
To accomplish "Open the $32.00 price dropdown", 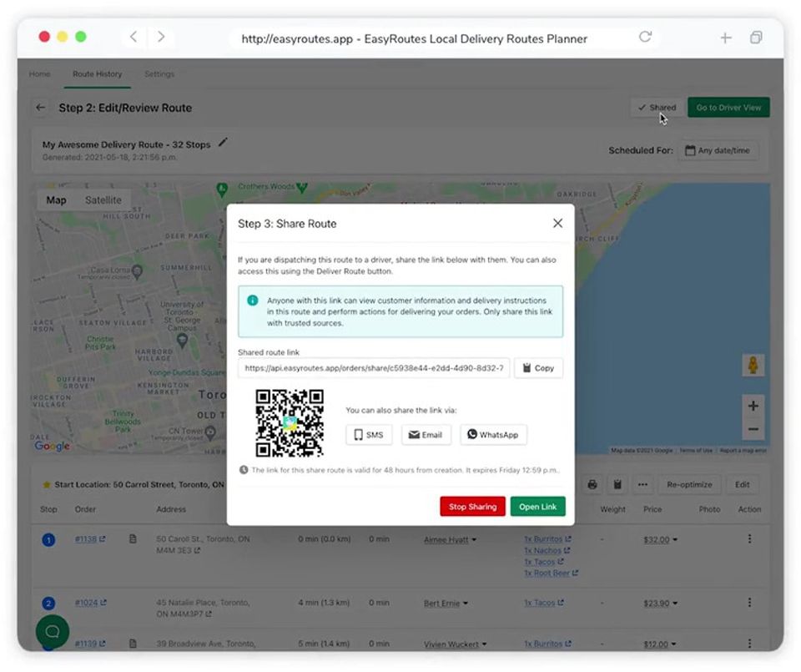I will click(x=661, y=539).
